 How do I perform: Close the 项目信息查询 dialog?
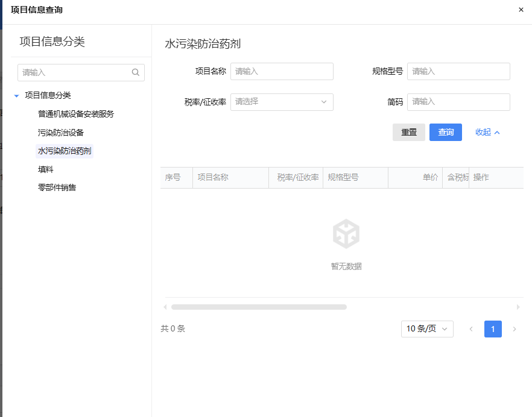click(521, 10)
